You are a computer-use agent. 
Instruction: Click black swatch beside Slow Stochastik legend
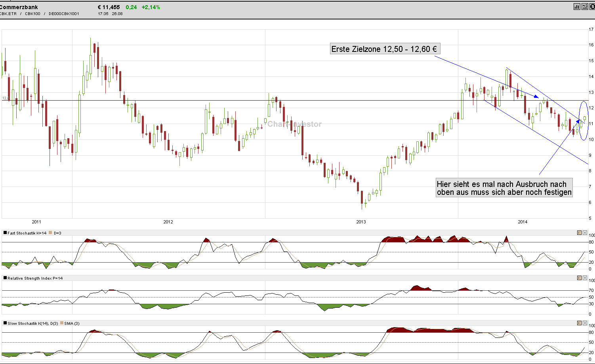coord(5,323)
